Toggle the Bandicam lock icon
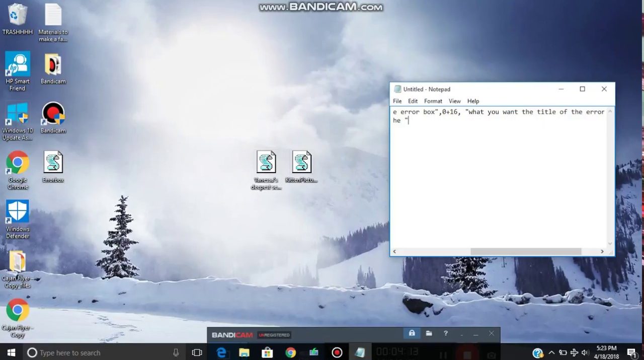644x360 pixels. (412, 333)
